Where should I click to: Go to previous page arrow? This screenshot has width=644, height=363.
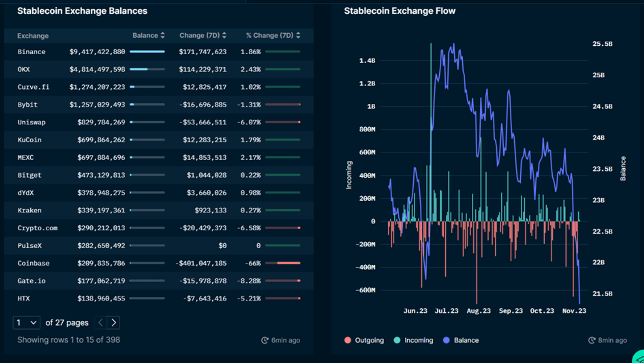click(x=101, y=322)
